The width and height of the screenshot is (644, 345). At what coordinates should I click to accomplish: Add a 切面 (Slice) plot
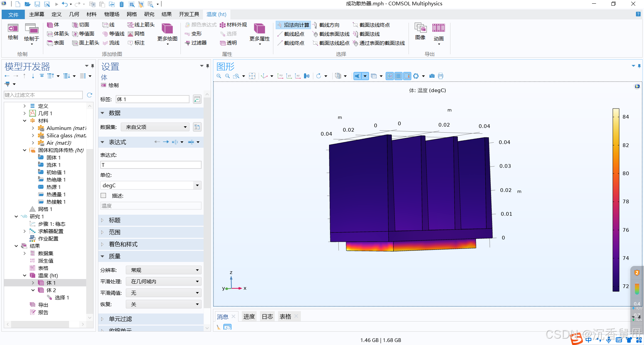tap(81, 25)
